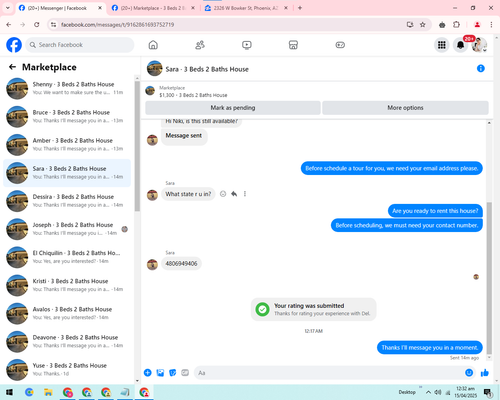
Task: Click Mark as pending button
Action: (233, 108)
